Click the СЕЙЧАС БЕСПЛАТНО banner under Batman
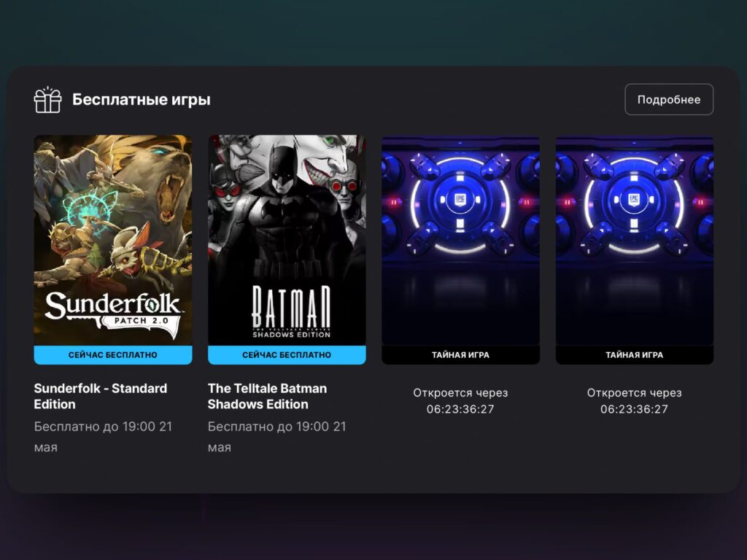Viewport: 747px width, 560px height. click(x=287, y=355)
